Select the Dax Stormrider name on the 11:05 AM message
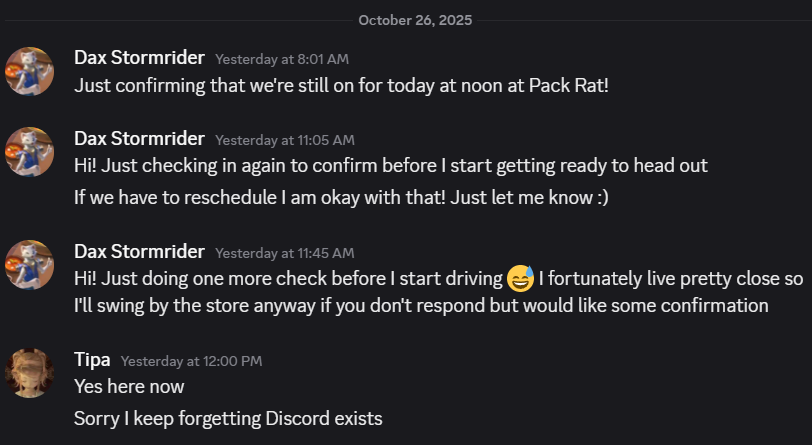Image resolution: width=812 pixels, height=445 pixels. 139,138
